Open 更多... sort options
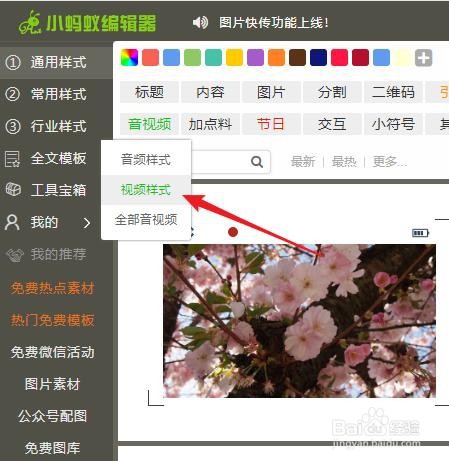 390,162
